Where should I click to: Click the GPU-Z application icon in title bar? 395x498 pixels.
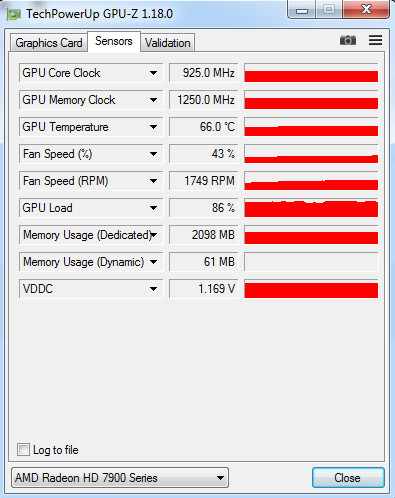pos(14,14)
